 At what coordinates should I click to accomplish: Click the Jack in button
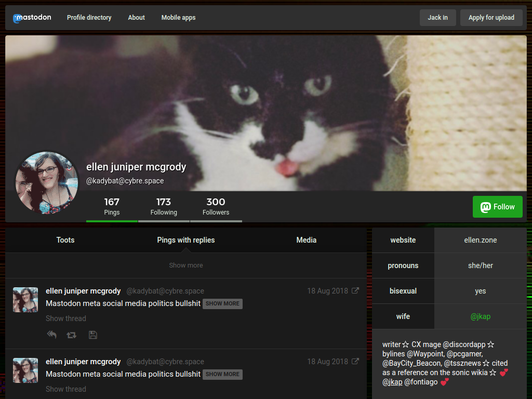pos(437,18)
